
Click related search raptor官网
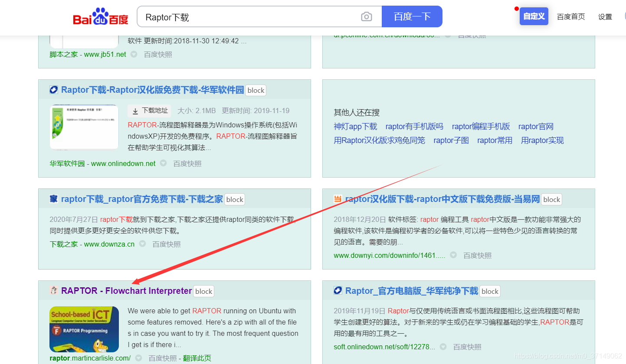[x=536, y=127]
